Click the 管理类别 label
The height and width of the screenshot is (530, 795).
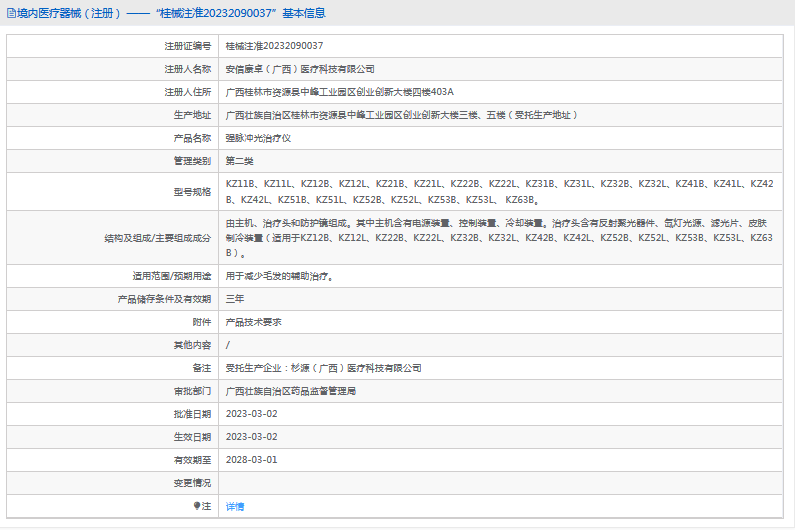point(192,161)
